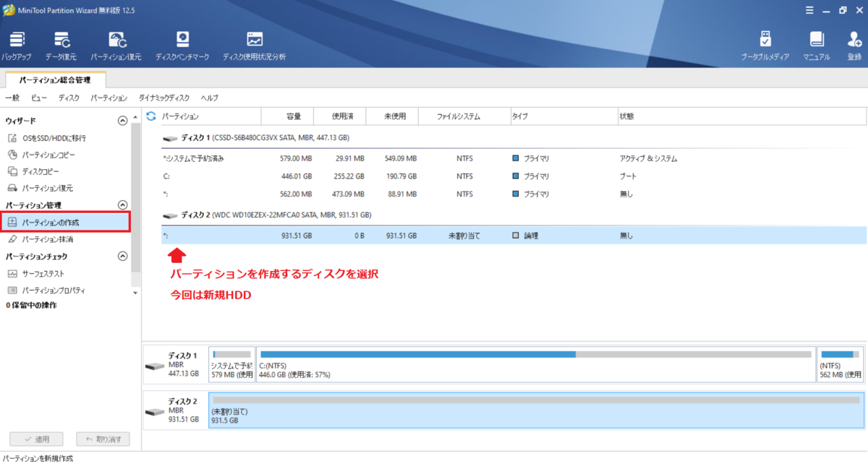This screenshot has height=464, width=868.
Task: Collapse the パーティションチェック section
Action: click(x=122, y=257)
